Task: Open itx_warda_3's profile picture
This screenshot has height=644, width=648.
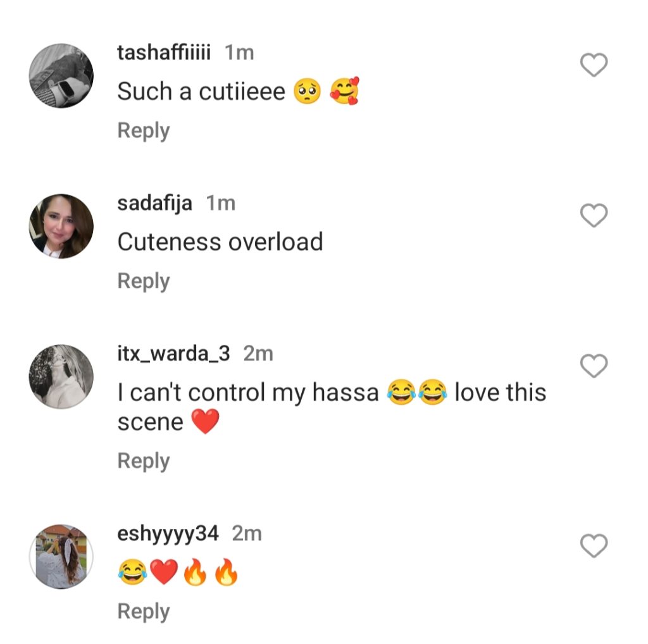Action: 61,377
